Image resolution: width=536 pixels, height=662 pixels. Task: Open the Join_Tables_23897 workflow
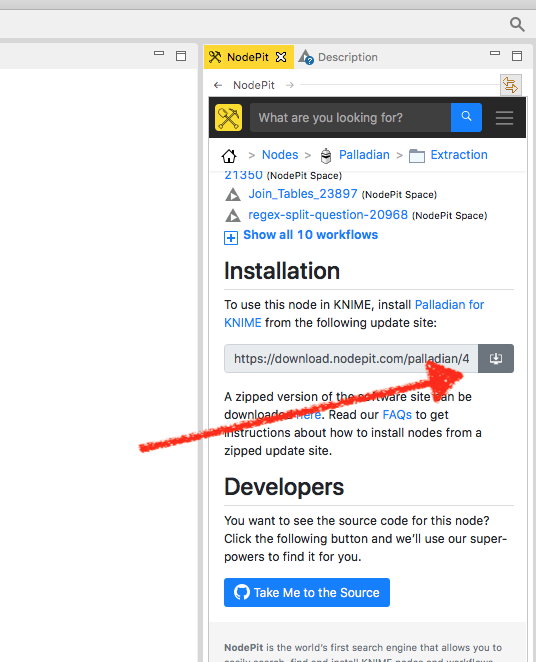click(303, 194)
